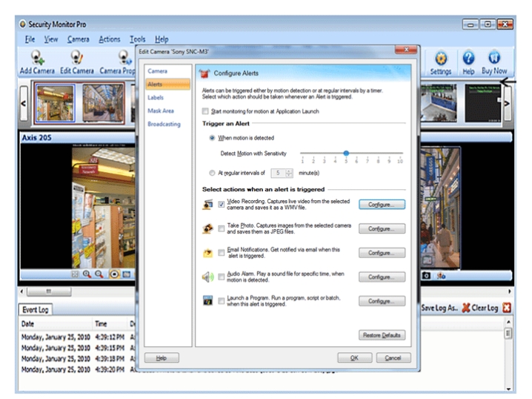Click the Buy Now toolbar icon
Screen dimensions: 532x399
pyautogui.click(x=494, y=59)
